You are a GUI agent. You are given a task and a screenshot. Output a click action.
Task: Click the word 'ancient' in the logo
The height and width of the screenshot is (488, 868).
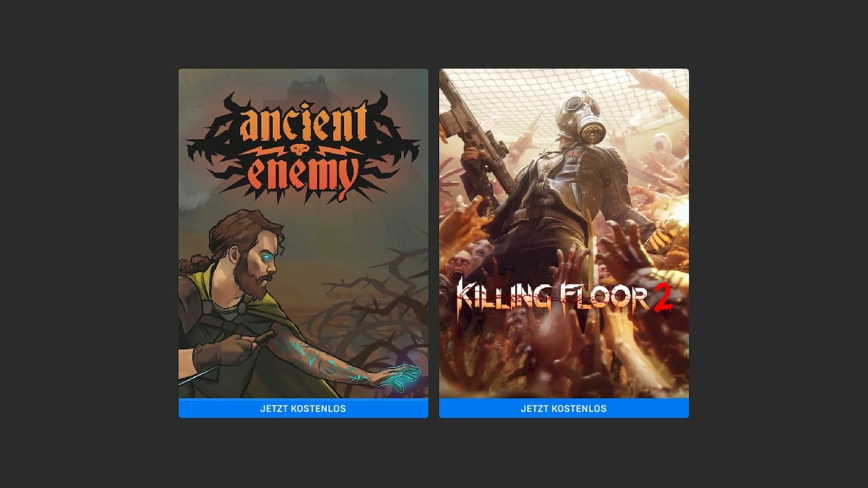click(x=303, y=121)
